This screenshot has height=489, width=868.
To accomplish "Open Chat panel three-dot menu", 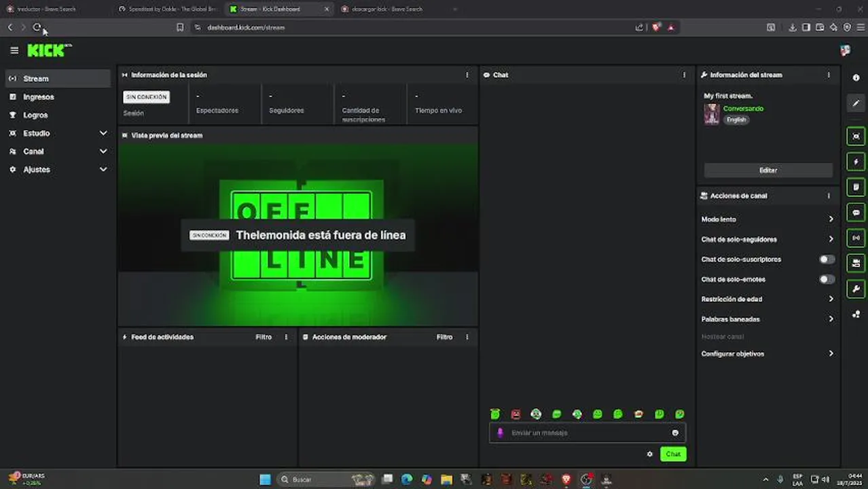I will coord(684,75).
